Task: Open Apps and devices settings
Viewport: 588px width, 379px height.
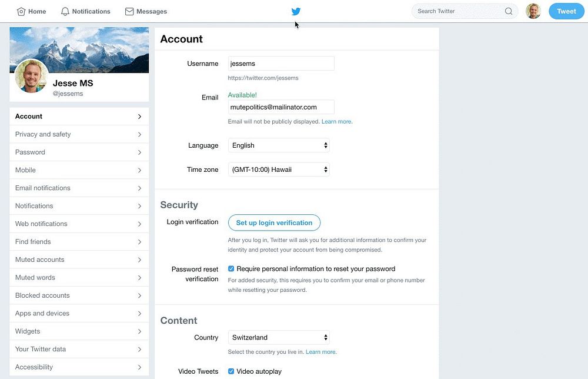Action: [79, 313]
